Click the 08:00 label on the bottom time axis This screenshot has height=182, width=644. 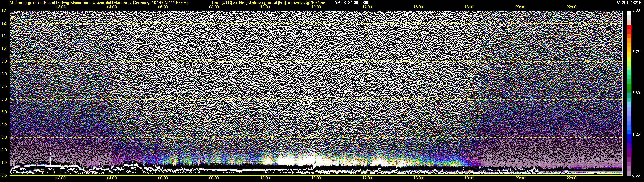(214, 178)
